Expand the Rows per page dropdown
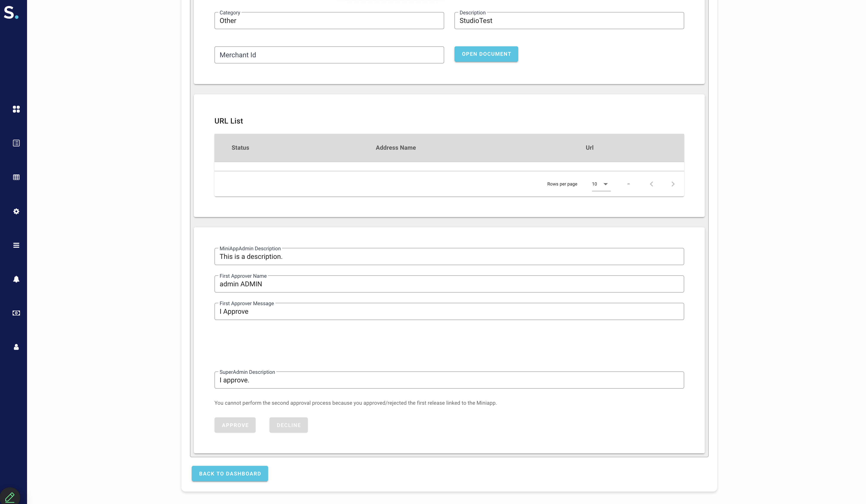The width and height of the screenshot is (866, 504). tap(601, 184)
